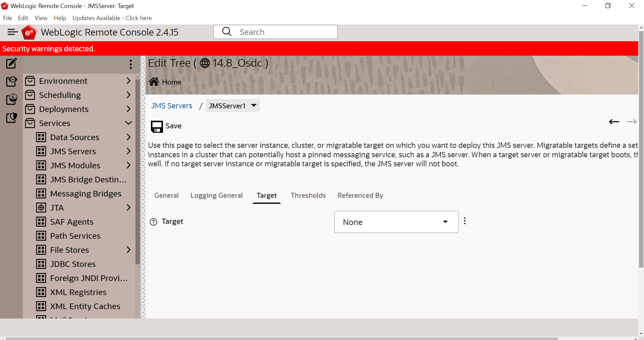
Task: Click the XML Entity Caches grid icon
Action: click(x=41, y=306)
